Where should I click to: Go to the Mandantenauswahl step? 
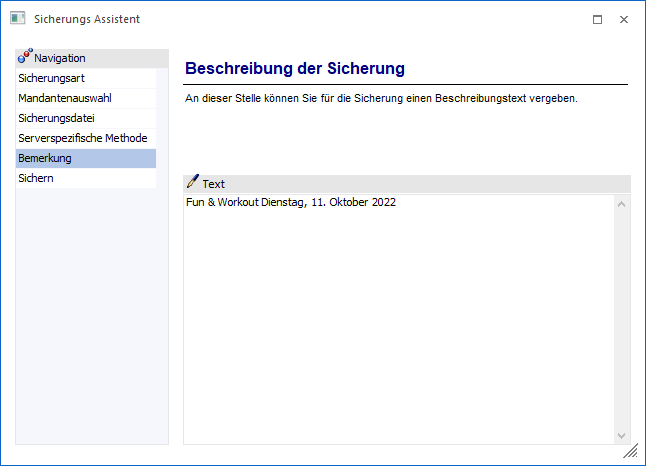pyautogui.click(x=64, y=98)
